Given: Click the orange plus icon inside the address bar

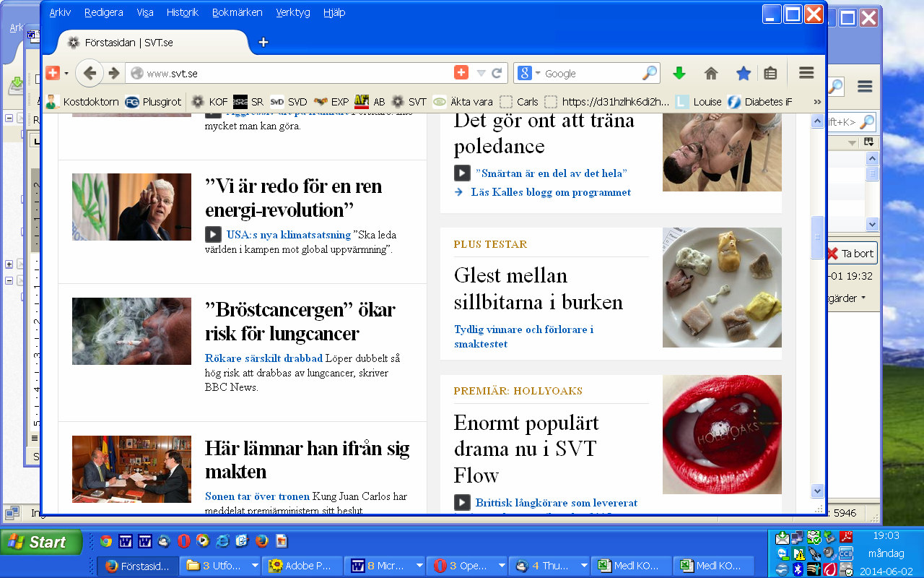Looking at the screenshot, I should pos(461,73).
